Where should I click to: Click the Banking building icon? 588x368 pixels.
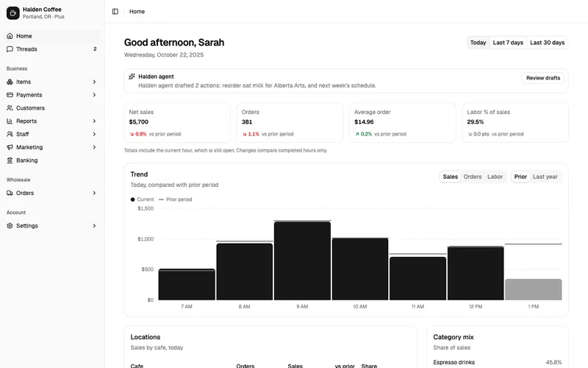(10, 160)
